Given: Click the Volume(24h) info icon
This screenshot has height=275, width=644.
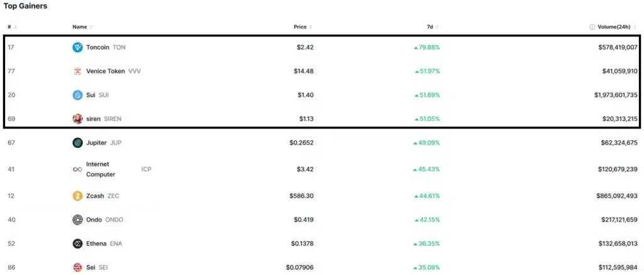Looking at the screenshot, I should (592, 26).
